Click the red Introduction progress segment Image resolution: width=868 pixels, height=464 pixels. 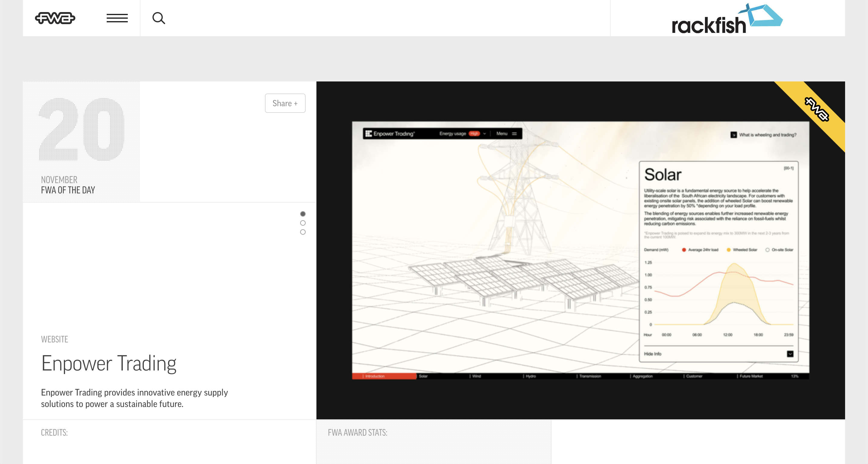384,376
